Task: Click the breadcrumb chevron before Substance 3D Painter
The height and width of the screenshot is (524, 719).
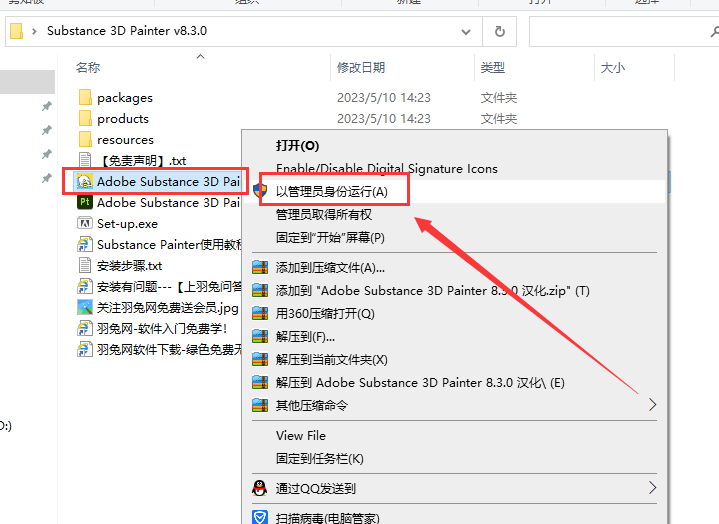Action: pyautogui.click(x=34, y=31)
